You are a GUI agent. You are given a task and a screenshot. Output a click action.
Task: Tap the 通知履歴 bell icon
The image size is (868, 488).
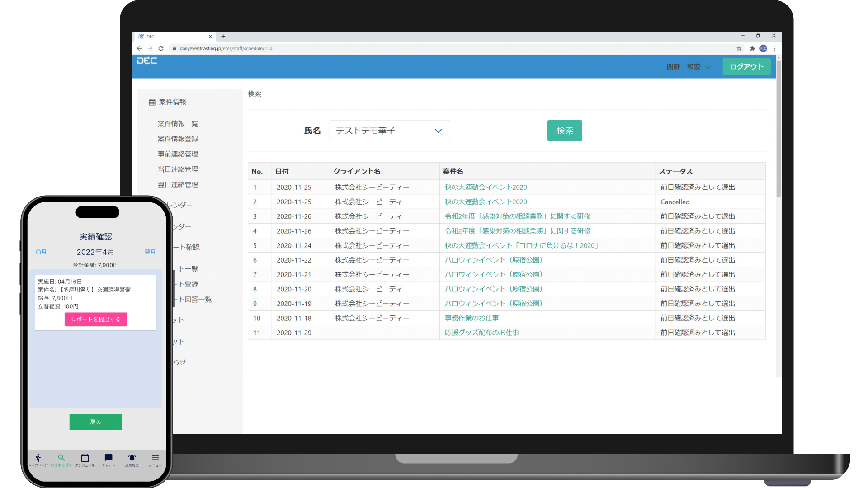coord(132,458)
